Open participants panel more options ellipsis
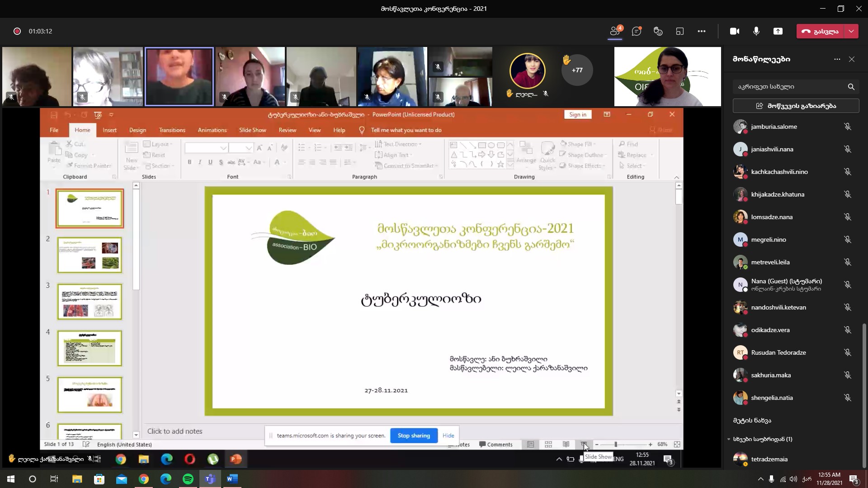This screenshot has height=488, width=868. point(837,59)
